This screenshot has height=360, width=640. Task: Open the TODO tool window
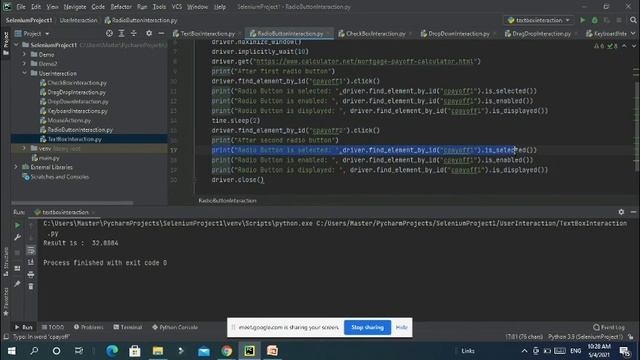(x=53, y=327)
